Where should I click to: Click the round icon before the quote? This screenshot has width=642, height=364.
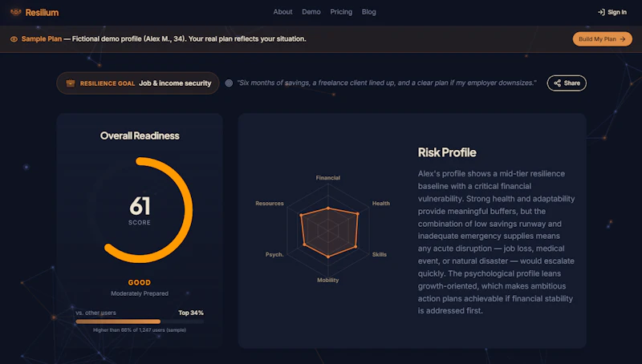(229, 83)
